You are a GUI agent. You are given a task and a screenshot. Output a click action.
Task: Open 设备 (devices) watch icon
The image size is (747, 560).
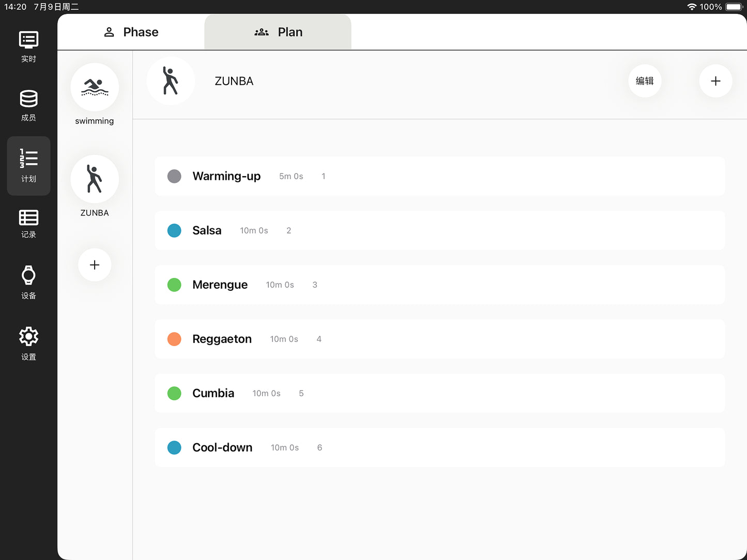click(x=28, y=282)
